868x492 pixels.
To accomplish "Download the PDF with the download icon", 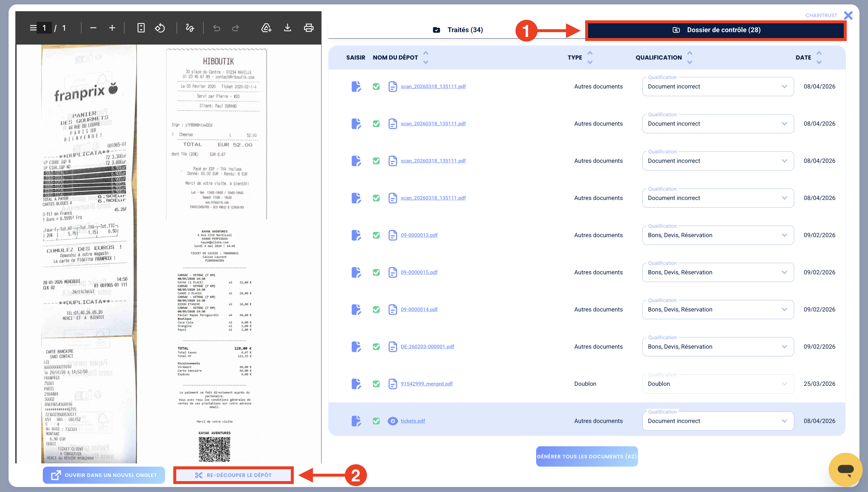I will pyautogui.click(x=288, y=28).
